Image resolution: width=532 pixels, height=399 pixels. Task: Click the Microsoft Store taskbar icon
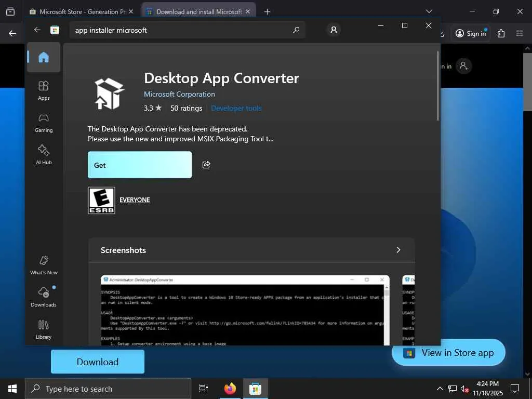pos(255,389)
